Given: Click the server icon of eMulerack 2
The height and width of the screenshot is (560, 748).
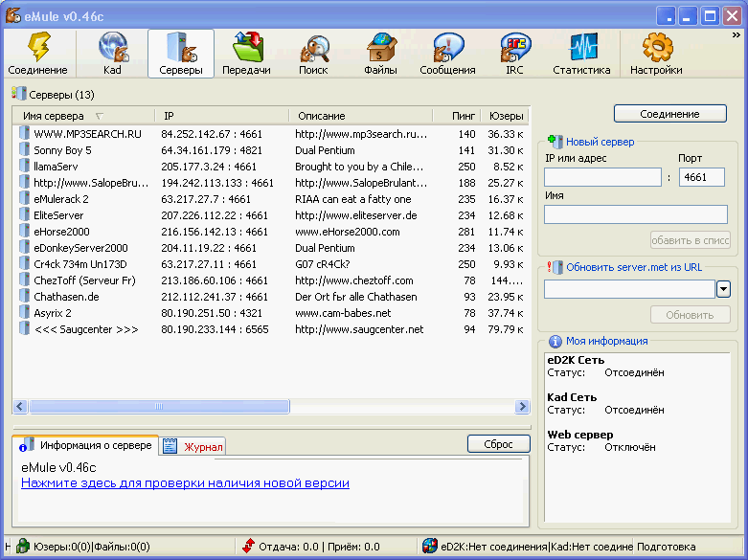Looking at the screenshot, I should coord(24,198).
